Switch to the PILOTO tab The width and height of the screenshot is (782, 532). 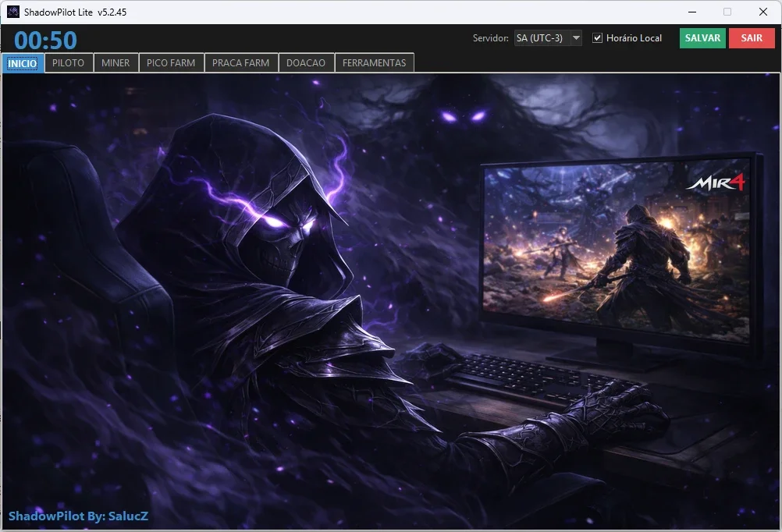(69, 63)
